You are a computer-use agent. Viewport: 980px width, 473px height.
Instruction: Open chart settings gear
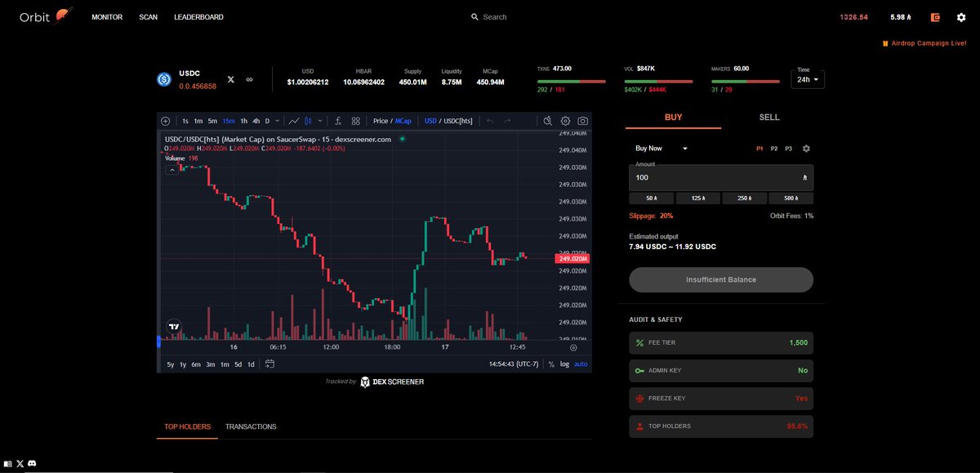point(565,121)
